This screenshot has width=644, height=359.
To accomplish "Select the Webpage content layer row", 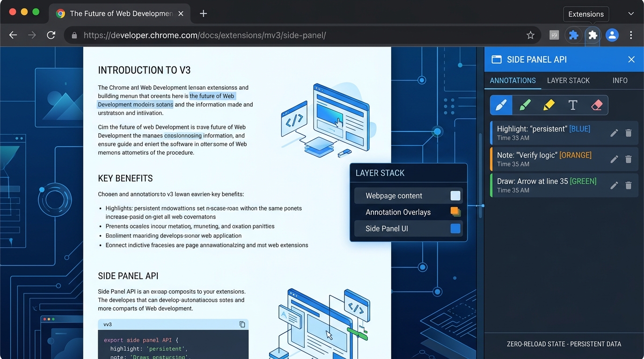I will click(408, 196).
